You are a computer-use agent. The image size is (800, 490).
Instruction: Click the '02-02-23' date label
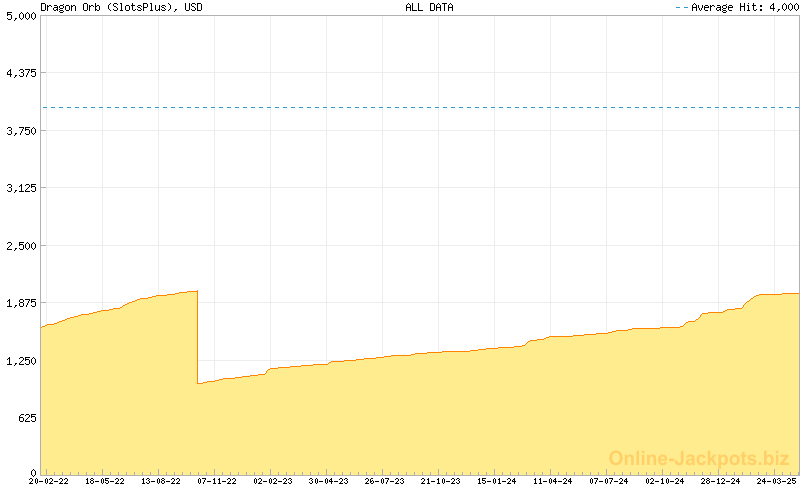click(273, 481)
